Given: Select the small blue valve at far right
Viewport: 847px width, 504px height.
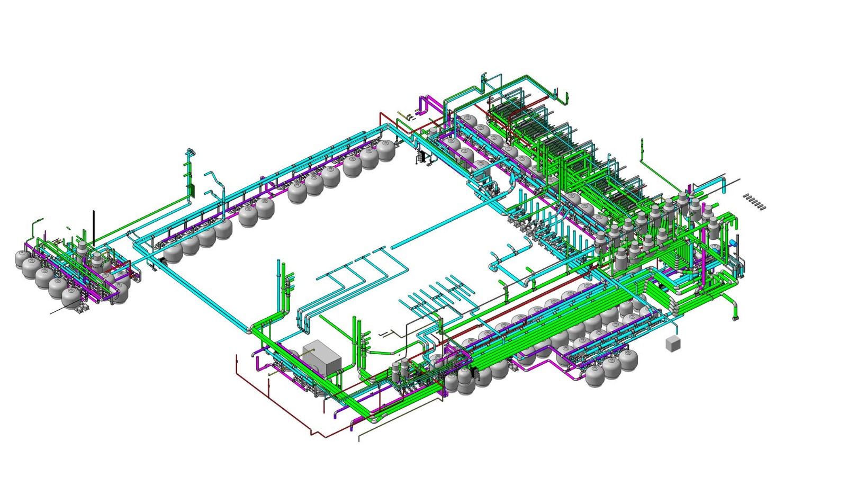Looking at the screenshot, I should coord(733,242).
